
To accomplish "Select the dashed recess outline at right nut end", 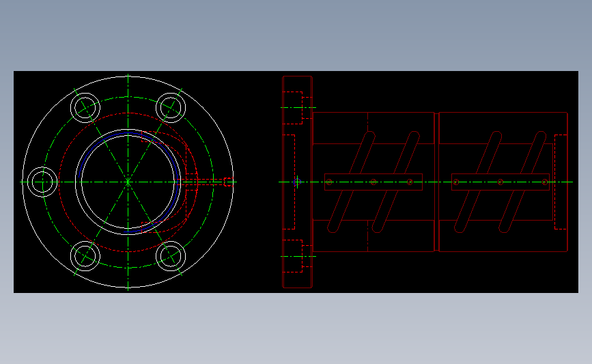I will [561, 182].
